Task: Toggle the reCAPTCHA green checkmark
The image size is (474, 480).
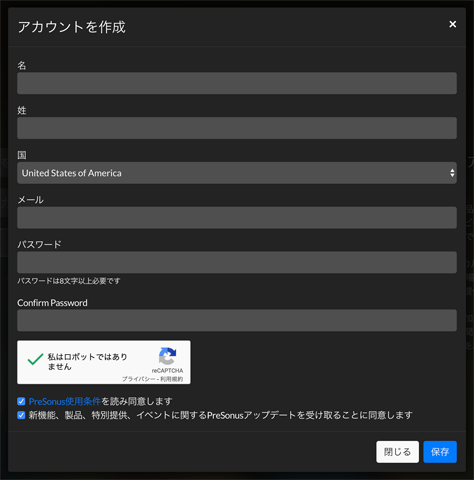Action: coord(35,359)
